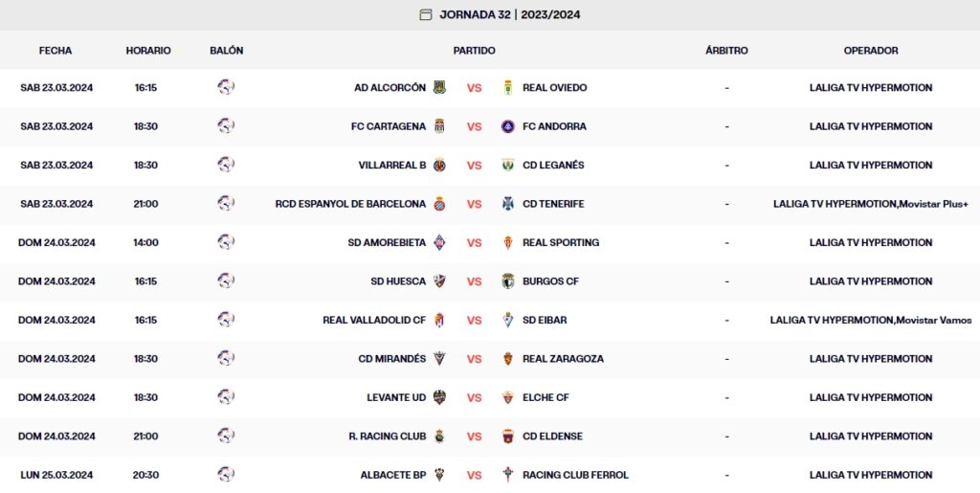Click the FC Andorra round crest
Viewport: 980px width, 493px height.
click(508, 126)
